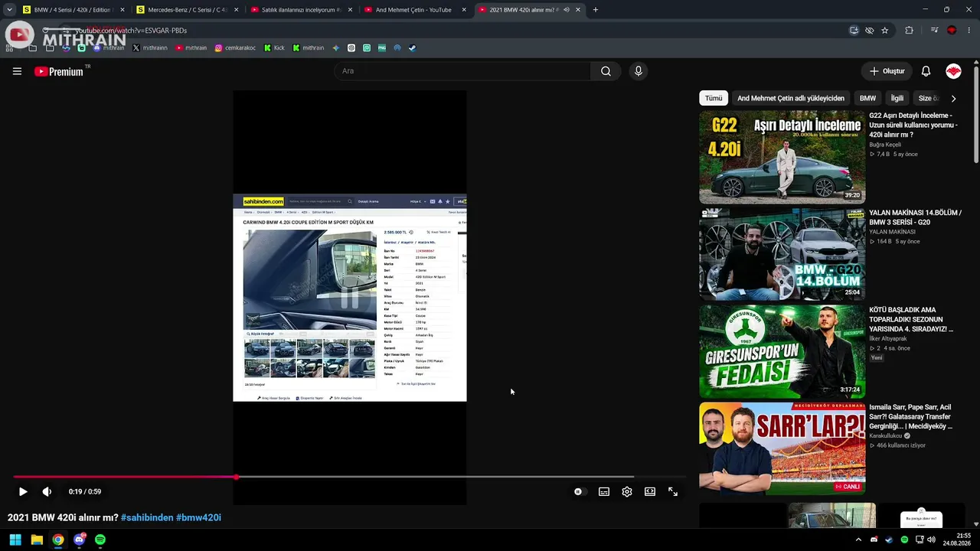This screenshot has width=980, height=551.
Task: Toggle subtitles with the captions button
Action: pos(604,491)
